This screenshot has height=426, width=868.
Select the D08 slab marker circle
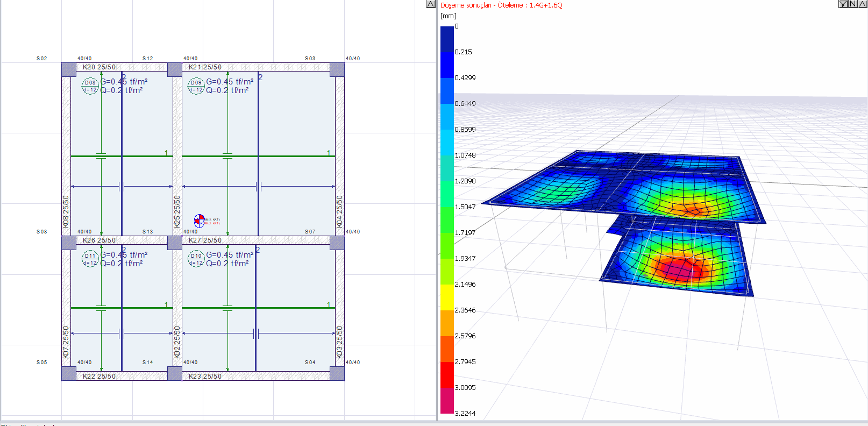90,86
